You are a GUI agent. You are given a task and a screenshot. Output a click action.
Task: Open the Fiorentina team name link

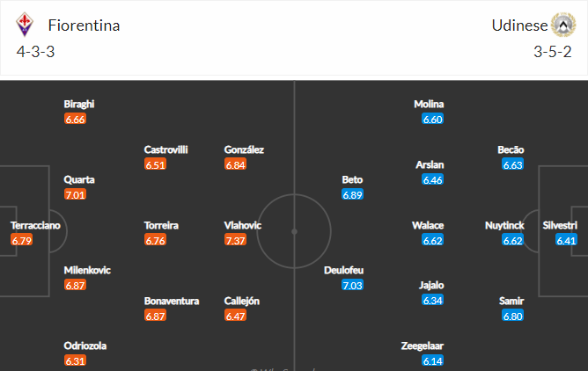click(84, 25)
